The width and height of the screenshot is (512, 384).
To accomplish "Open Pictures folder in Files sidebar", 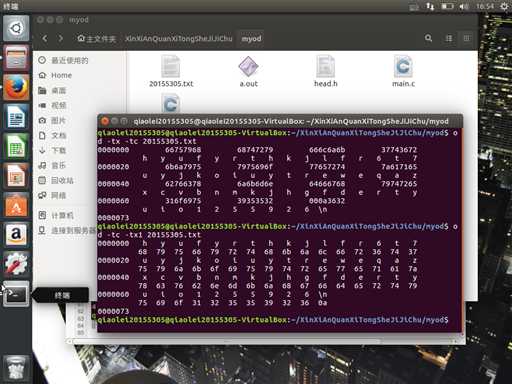I will click(x=52, y=120).
